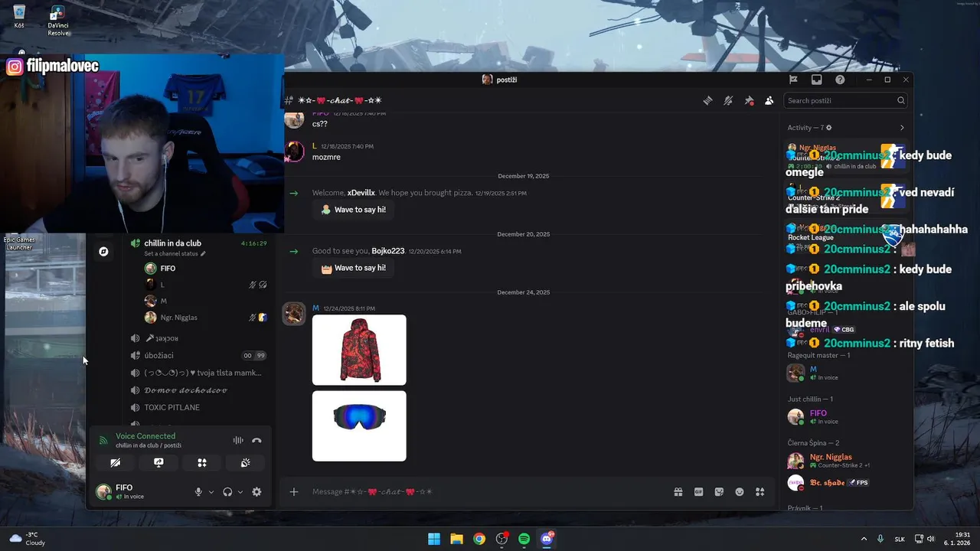The height and width of the screenshot is (551, 980).
Task: Click the search magnifier icon
Action: click(901, 100)
